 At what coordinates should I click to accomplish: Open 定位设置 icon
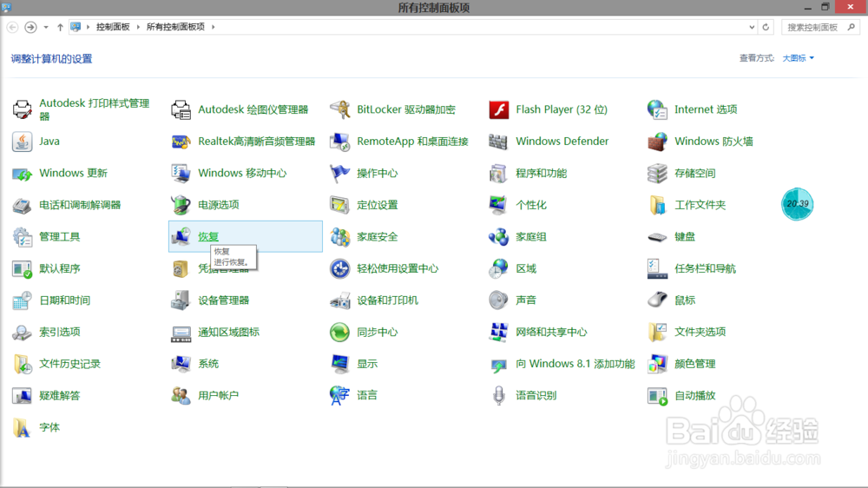[x=340, y=205]
